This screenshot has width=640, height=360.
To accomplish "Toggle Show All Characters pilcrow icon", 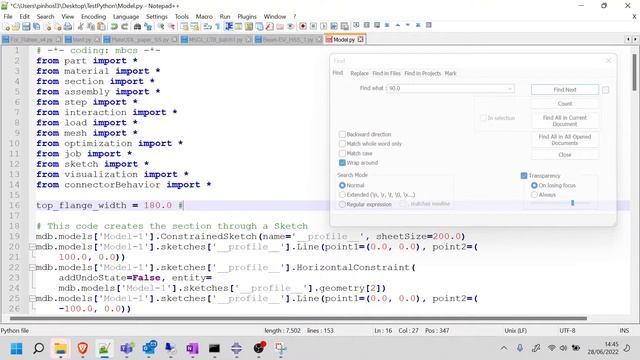I will [x=218, y=27].
